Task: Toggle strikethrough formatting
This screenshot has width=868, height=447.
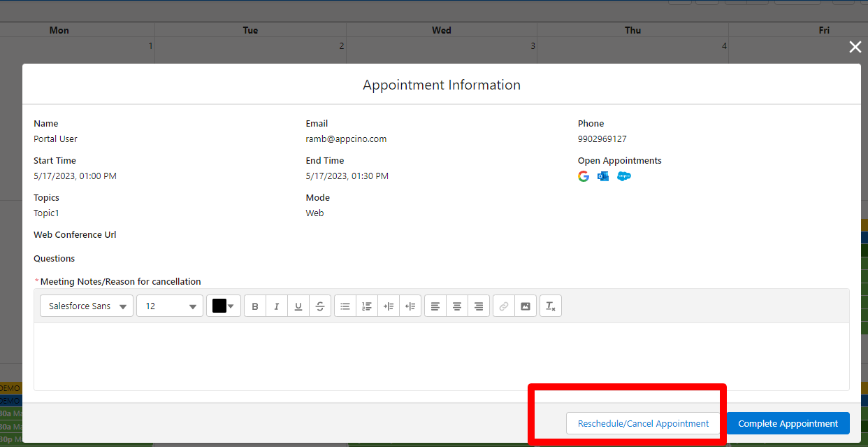Action: pyautogui.click(x=320, y=306)
